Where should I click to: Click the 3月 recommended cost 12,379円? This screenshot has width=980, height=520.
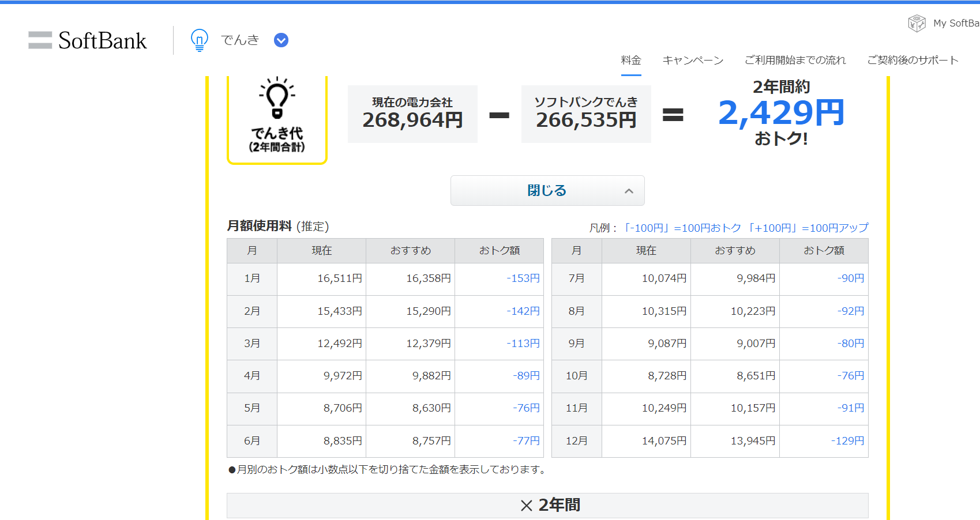tap(411, 344)
